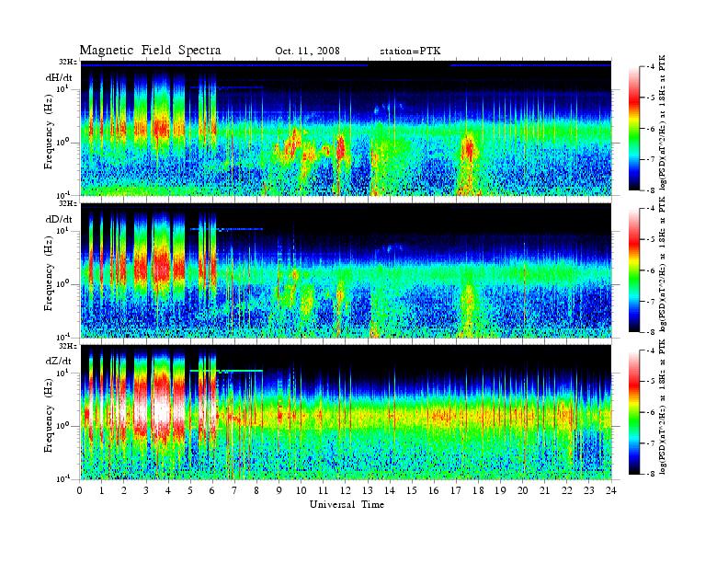Click the "-6" value on the dZ/dt color scale

point(649,412)
